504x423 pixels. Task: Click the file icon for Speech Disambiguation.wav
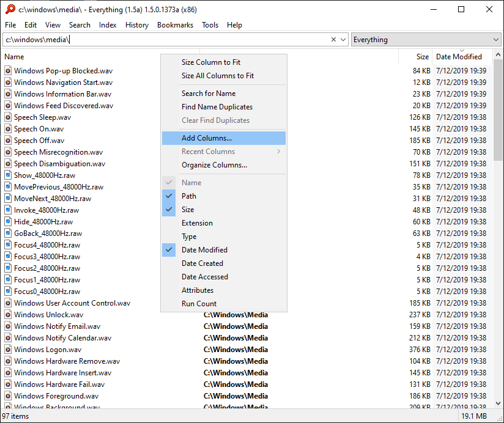pos(8,163)
